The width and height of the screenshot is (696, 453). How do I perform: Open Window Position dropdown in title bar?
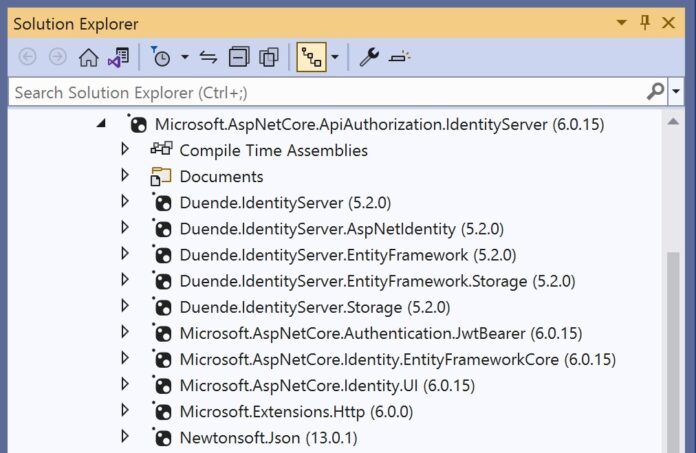[622, 22]
